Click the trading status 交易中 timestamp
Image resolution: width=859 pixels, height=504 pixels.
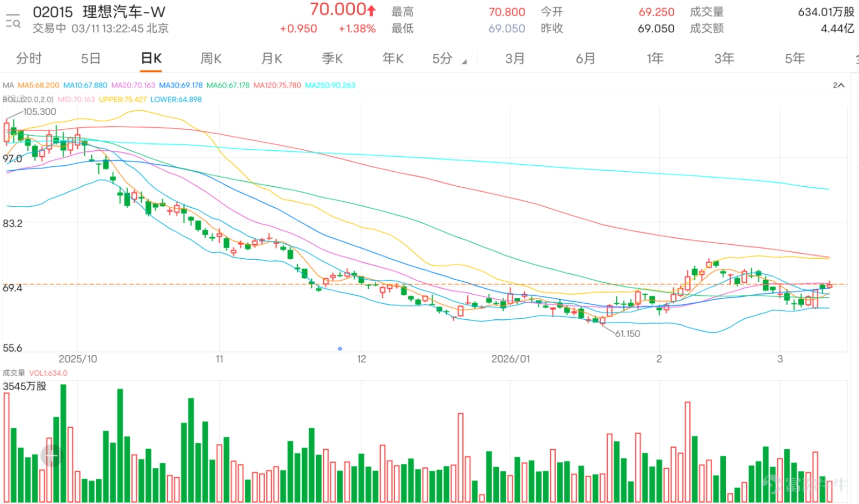[100, 28]
